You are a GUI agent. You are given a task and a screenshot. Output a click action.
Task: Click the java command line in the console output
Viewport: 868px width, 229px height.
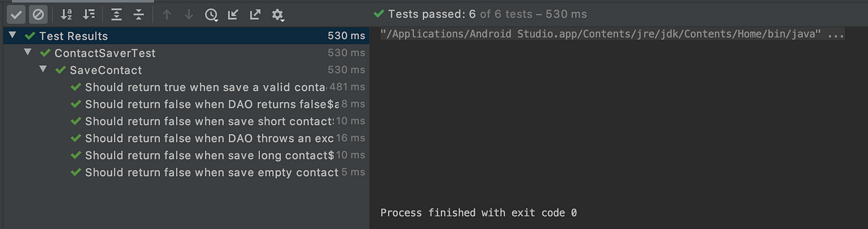(x=612, y=35)
